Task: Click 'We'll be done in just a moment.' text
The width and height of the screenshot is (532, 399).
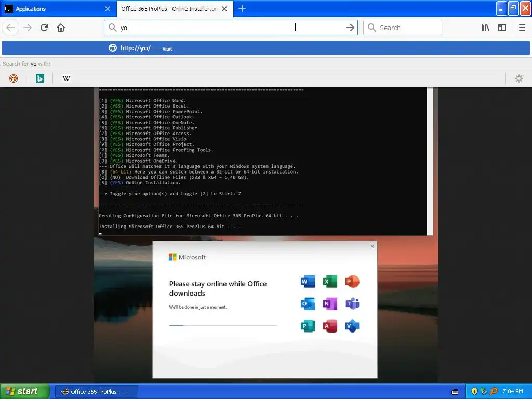Action: click(x=198, y=307)
